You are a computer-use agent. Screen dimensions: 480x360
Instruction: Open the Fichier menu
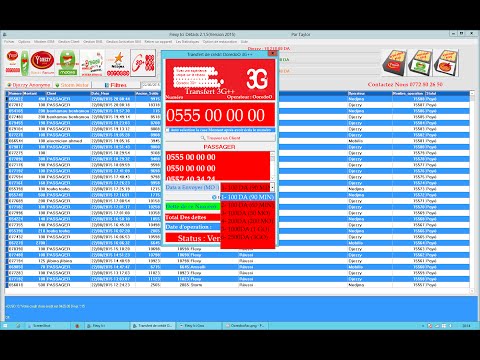[9, 42]
